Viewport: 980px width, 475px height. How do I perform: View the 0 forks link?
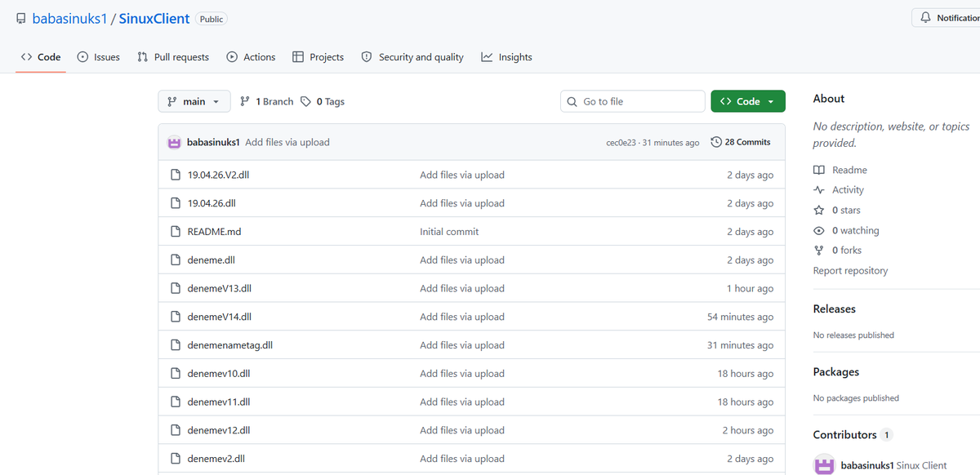[837, 251]
